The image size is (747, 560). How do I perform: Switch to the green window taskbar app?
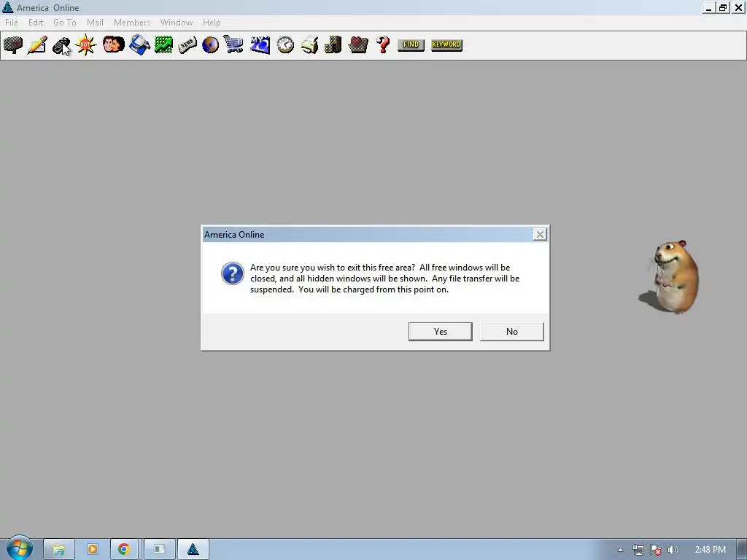pyautogui.click(x=159, y=549)
